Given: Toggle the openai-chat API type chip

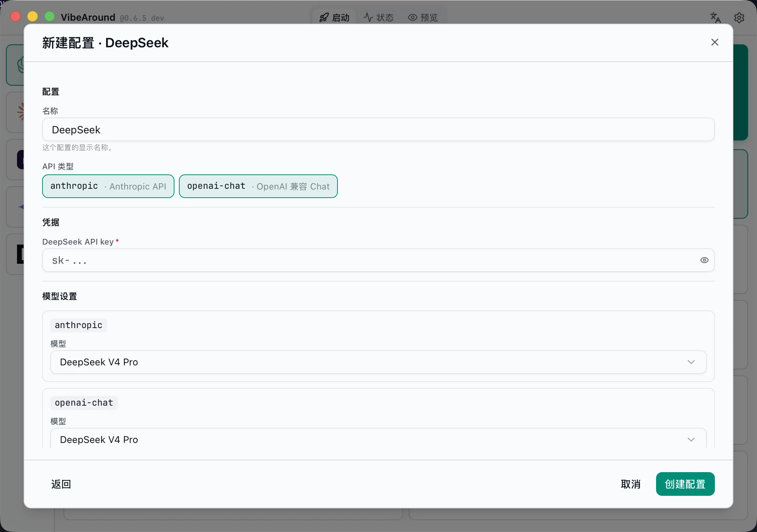Looking at the screenshot, I should [x=258, y=186].
